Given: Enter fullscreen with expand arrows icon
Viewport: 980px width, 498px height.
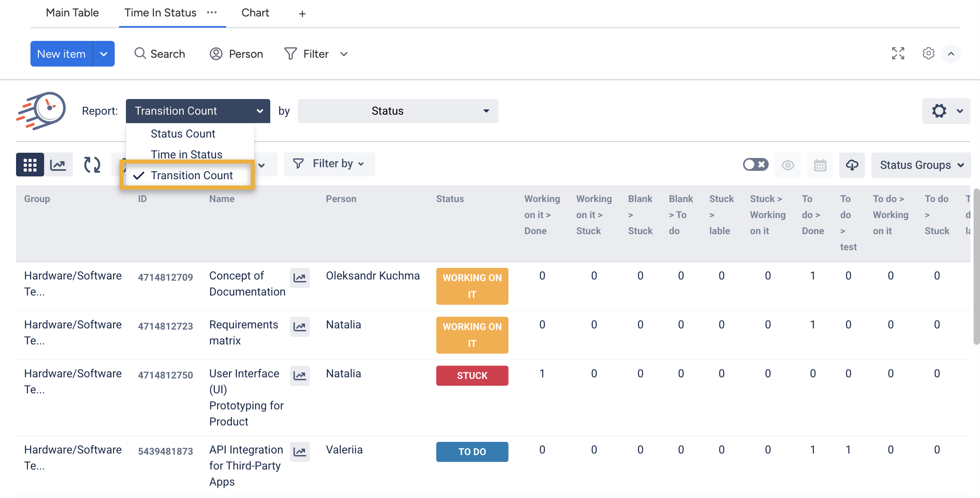Looking at the screenshot, I should 898,53.
